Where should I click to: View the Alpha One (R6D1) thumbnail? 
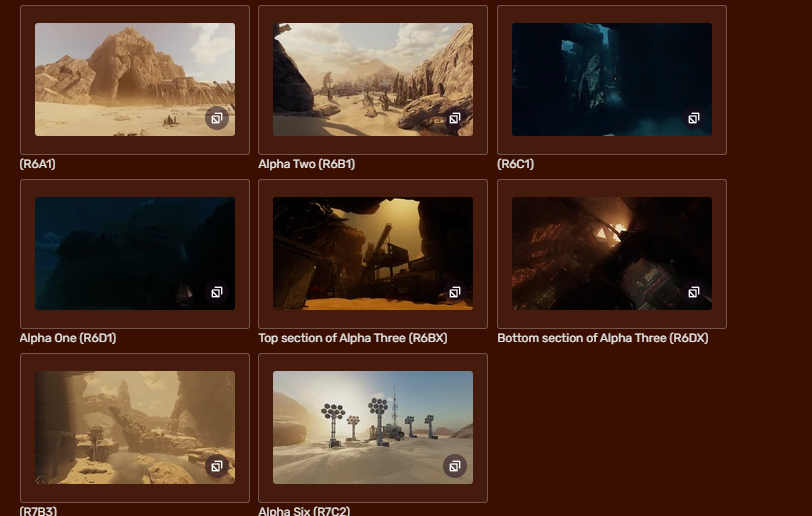pyautogui.click(x=135, y=253)
